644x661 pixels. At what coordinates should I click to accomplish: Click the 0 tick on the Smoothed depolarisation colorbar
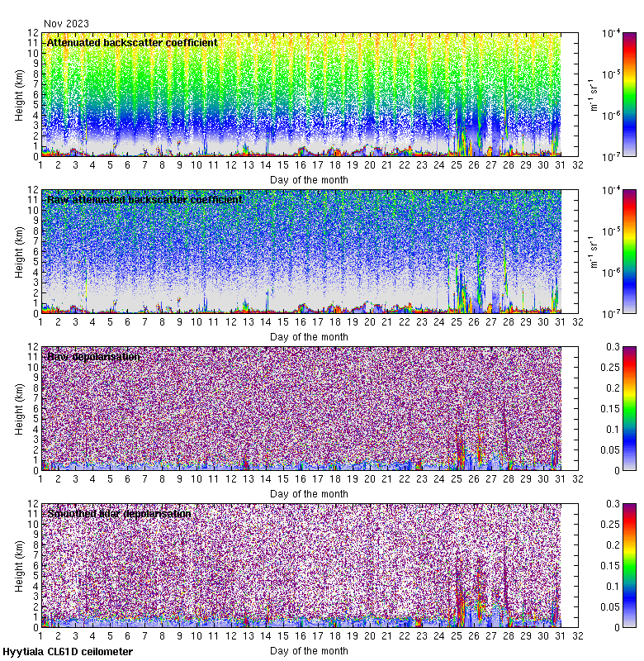point(617,628)
